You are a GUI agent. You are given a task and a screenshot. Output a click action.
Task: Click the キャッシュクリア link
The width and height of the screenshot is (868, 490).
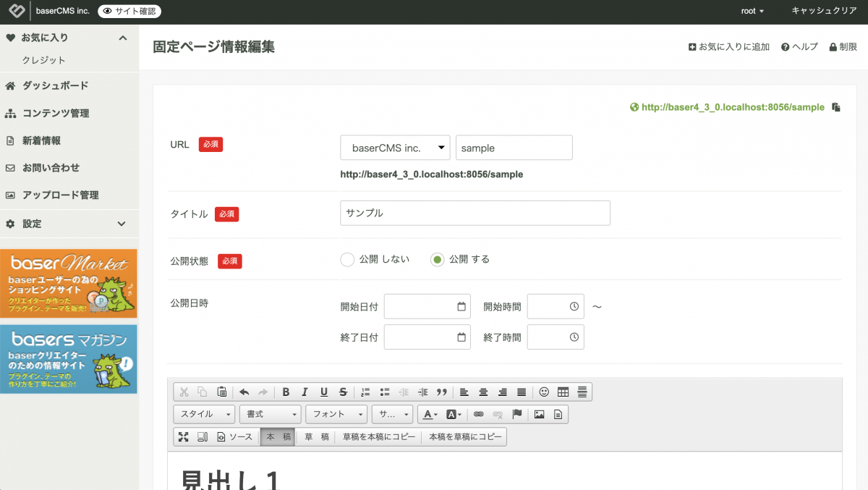824,11
